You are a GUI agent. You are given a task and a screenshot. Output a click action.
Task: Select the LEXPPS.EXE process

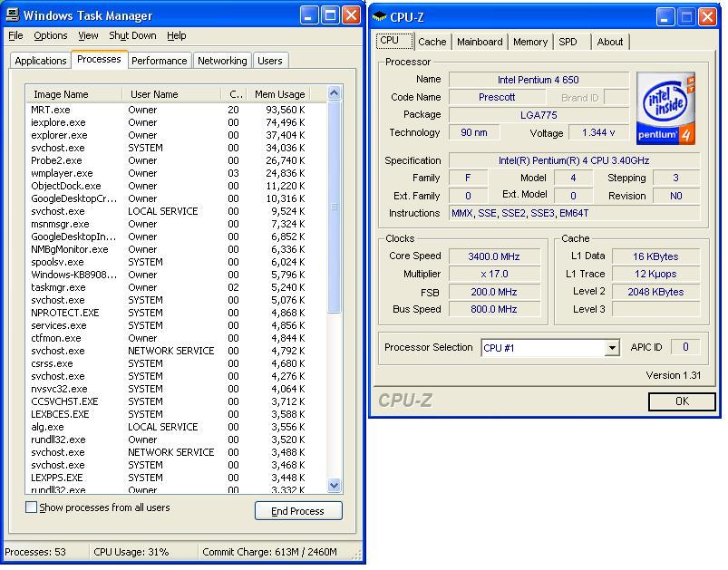pos(169,478)
